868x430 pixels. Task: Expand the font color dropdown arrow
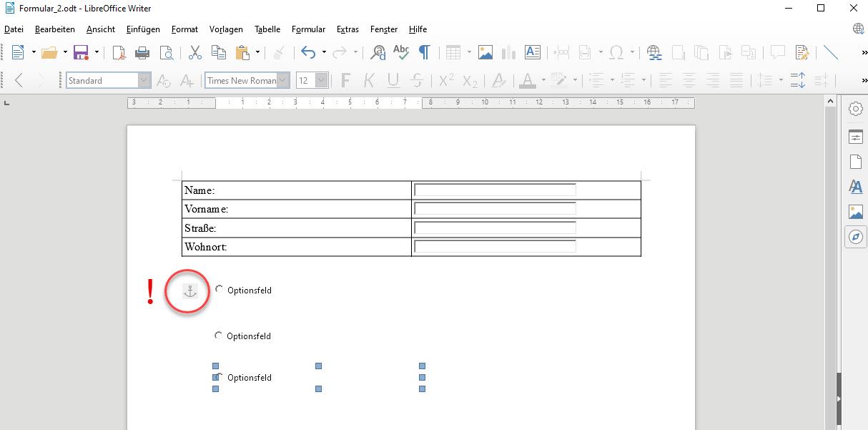pos(543,81)
